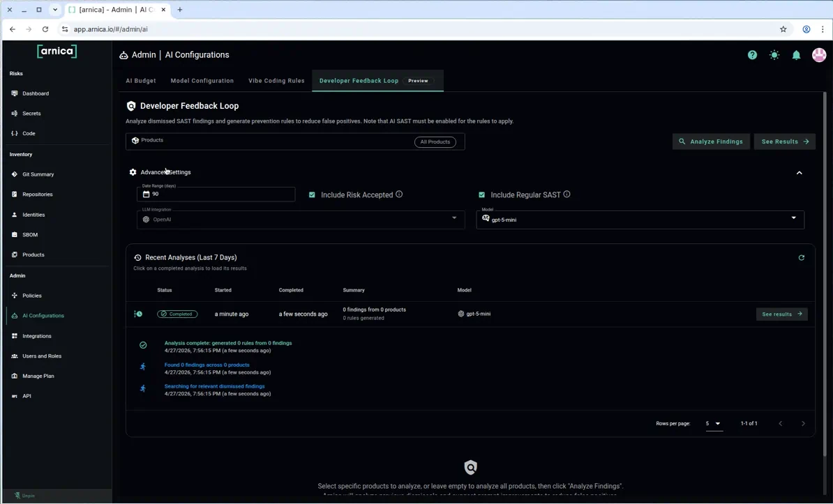Viewport: 833px width, 504px height.
Task: Open browser tab search dropdown
Action: [x=55, y=10]
